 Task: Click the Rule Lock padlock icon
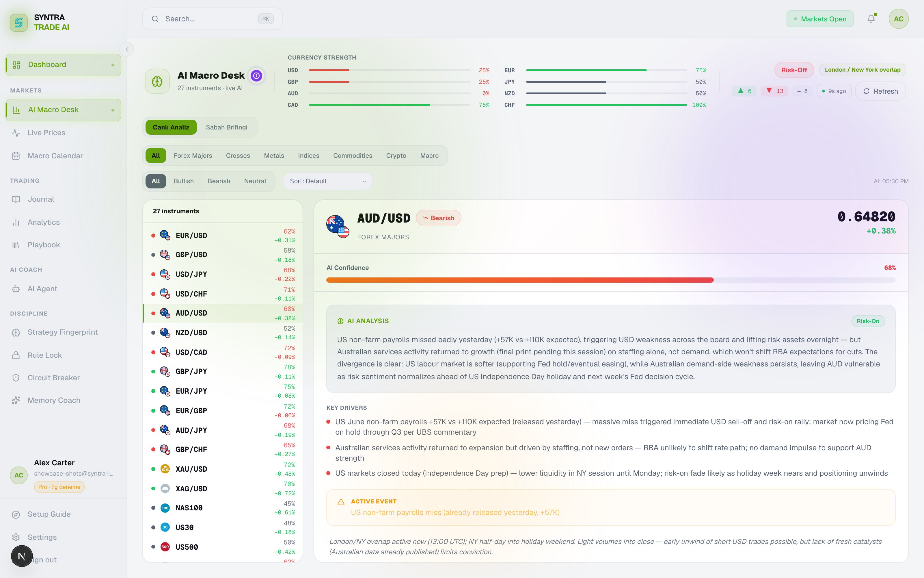coord(16,355)
